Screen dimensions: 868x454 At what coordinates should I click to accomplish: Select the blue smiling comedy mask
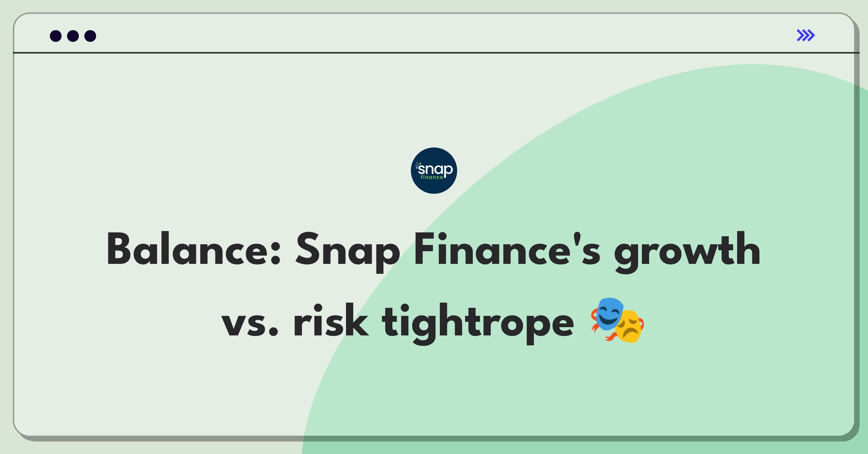[609, 314]
